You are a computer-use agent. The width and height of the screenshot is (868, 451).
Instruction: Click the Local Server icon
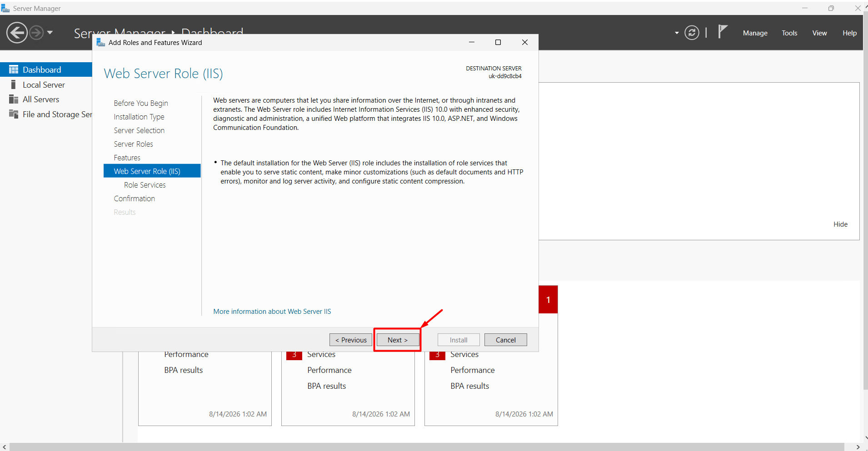click(14, 84)
